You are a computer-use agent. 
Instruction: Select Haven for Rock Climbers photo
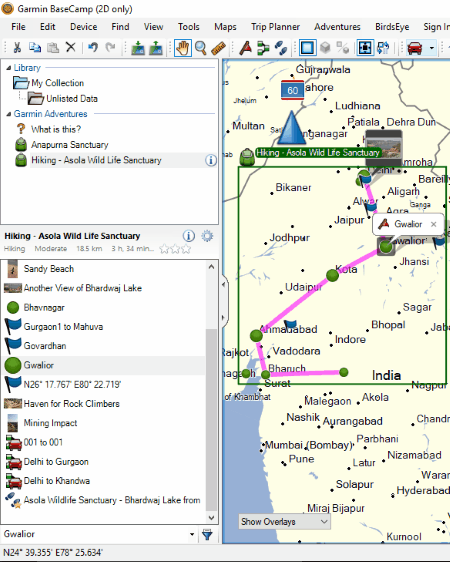(x=71, y=404)
